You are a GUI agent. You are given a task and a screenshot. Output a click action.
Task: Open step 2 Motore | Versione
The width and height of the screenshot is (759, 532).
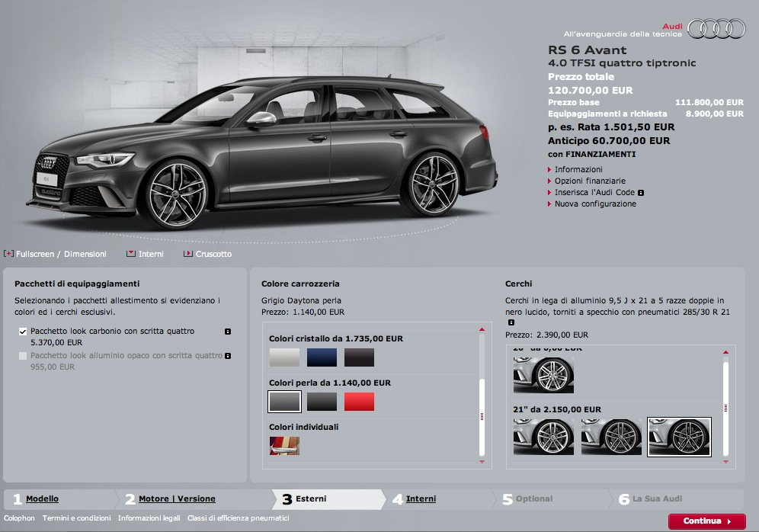point(177,498)
